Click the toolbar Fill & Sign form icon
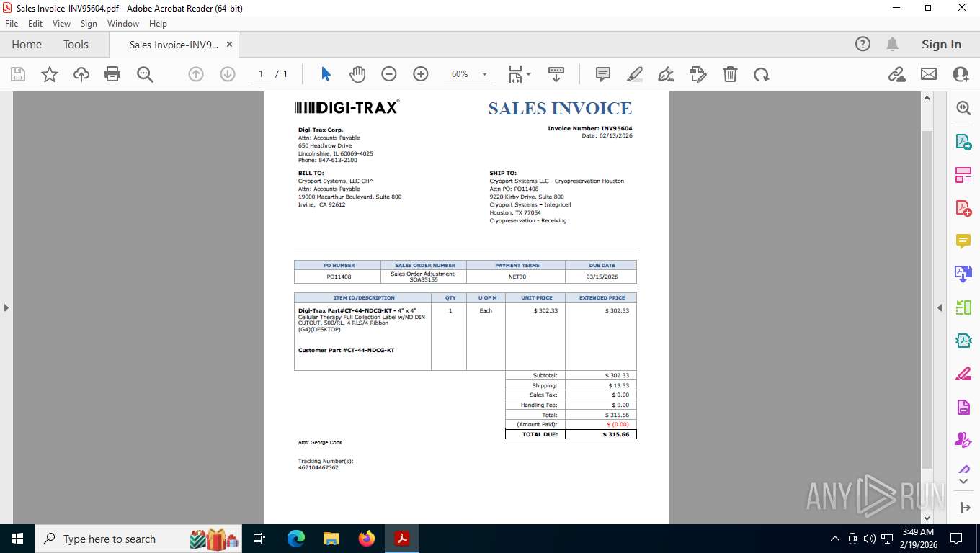Image resolution: width=980 pixels, height=553 pixels. click(698, 74)
